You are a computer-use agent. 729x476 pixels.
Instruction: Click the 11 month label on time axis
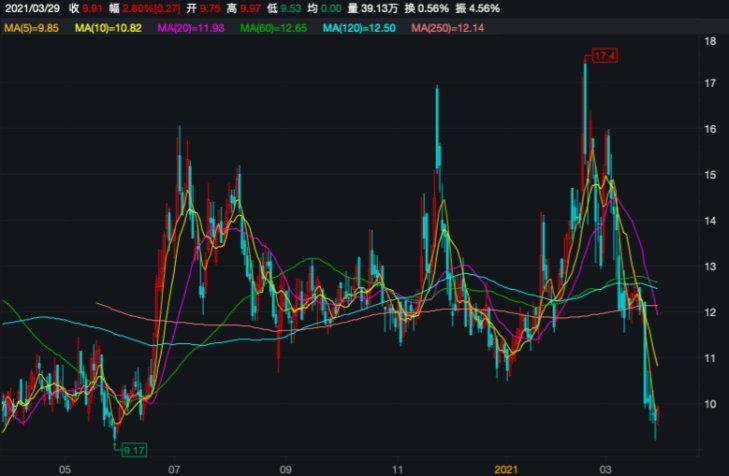397,468
